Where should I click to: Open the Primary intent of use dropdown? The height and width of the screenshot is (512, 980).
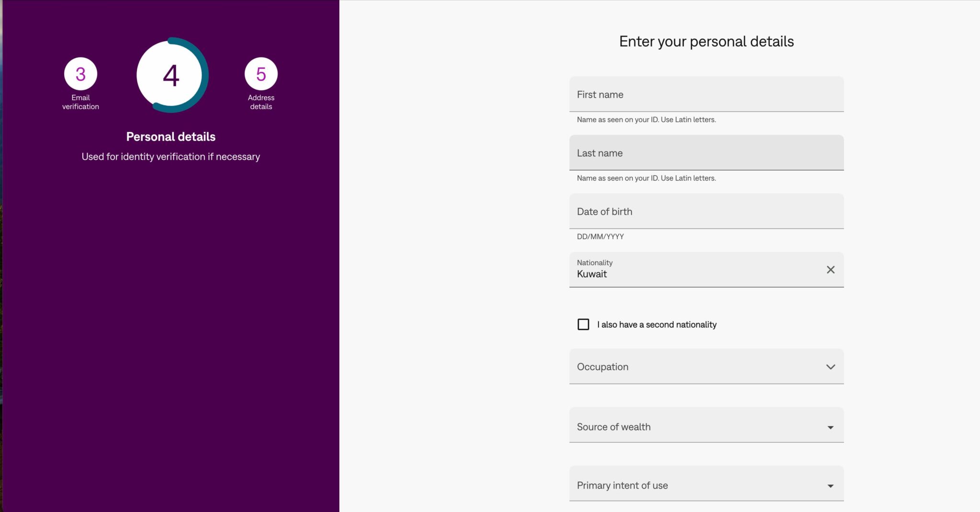[706, 483]
